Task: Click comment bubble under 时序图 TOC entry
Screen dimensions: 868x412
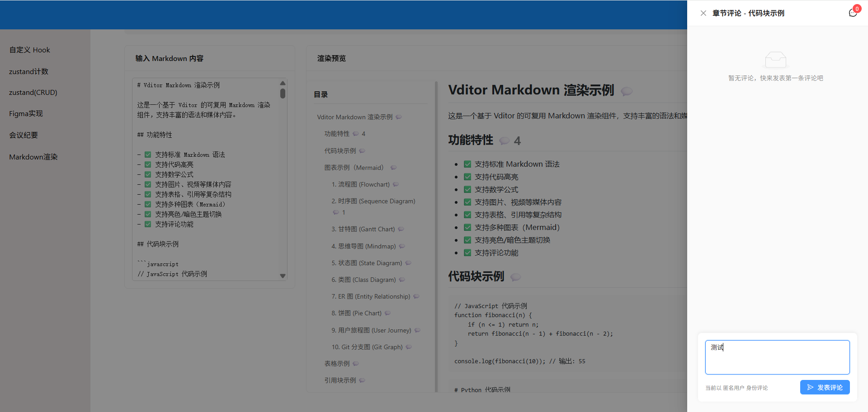Action: (x=336, y=212)
